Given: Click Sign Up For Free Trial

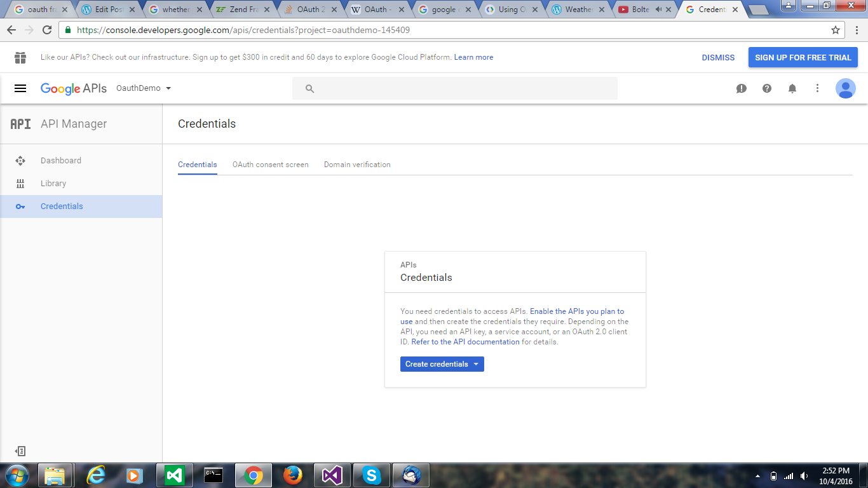Looking at the screenshot, I should 803,57.
